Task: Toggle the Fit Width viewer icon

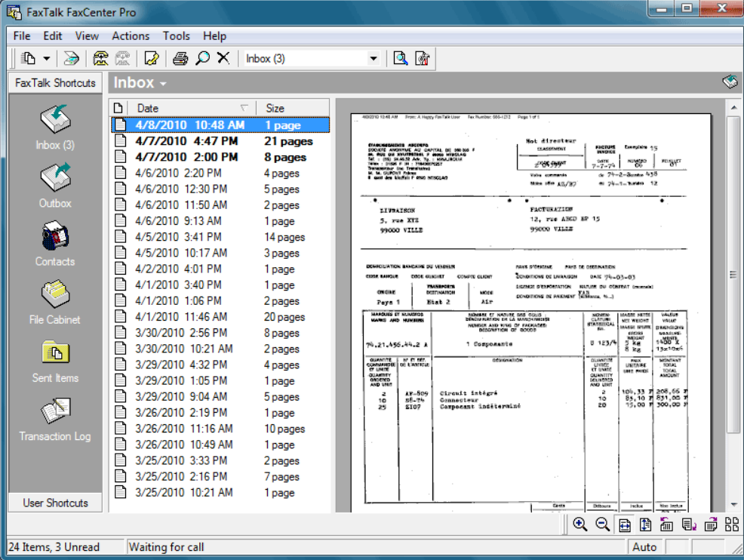Action: click(x=625, y=525)
